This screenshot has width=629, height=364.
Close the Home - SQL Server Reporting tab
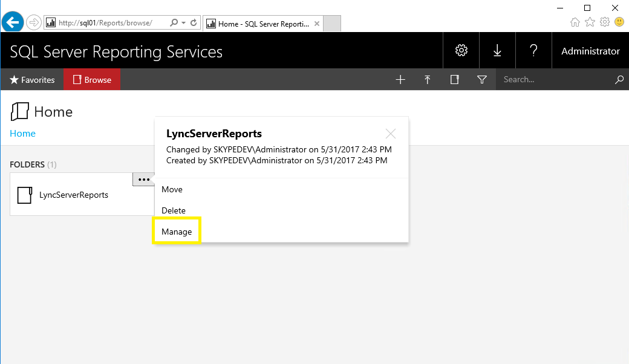tap(317, 24)
